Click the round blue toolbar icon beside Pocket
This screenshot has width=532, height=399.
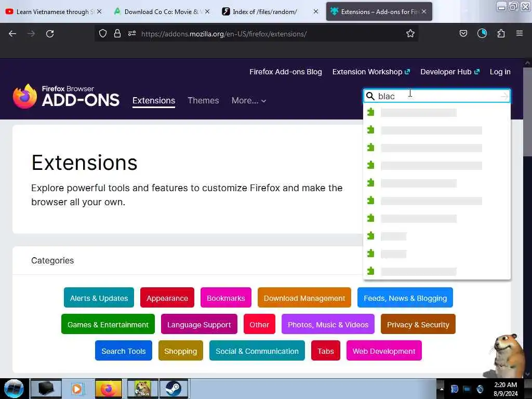[x=482, y=34]
